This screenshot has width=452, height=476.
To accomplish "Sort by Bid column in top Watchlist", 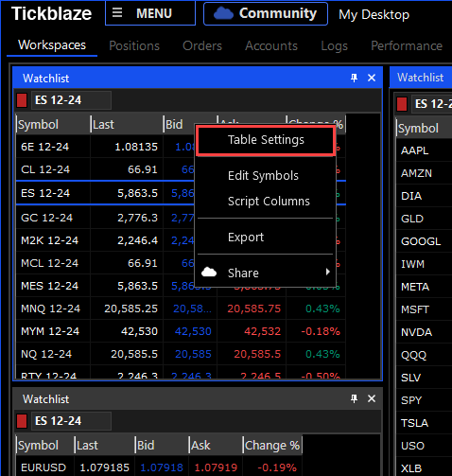I will tap(179, 124).
